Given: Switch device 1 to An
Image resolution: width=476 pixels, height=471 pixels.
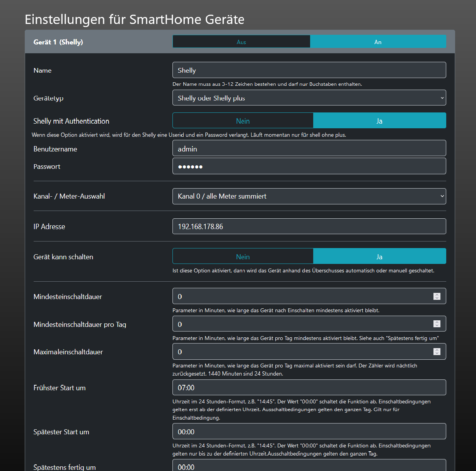Looking at the screenshot, I should (378, 42).
